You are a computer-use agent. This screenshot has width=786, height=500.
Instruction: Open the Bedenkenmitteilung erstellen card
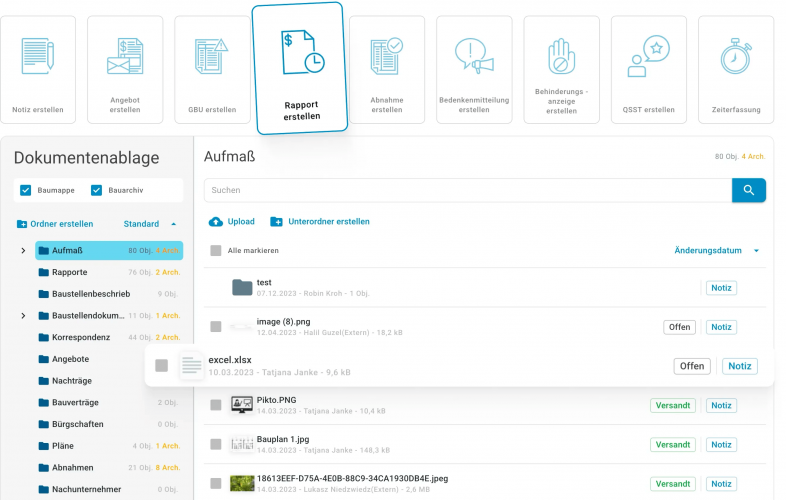pos(474,69)
